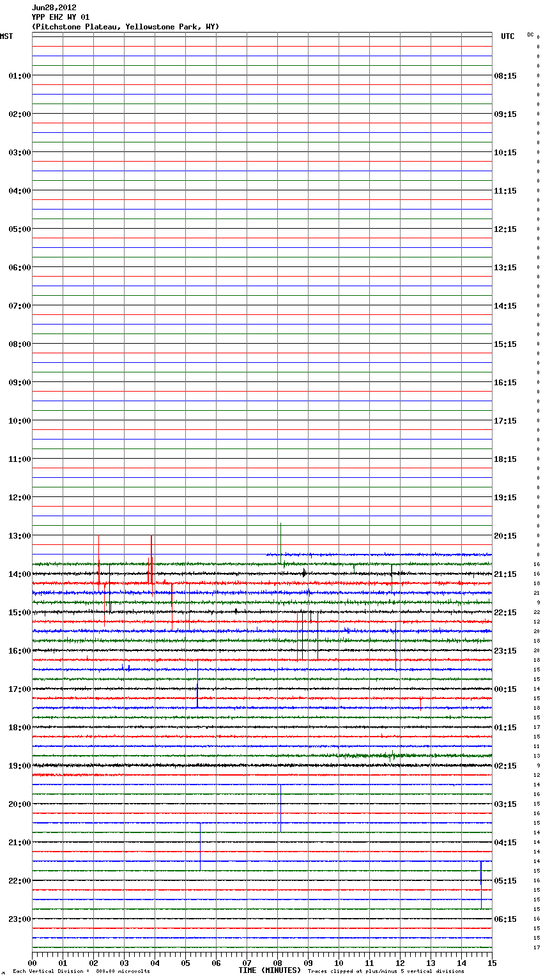The height and width of the screenshot is (980, 543).
Task: Pick the 09:15 UTC time label
Action: pos(505,114)
